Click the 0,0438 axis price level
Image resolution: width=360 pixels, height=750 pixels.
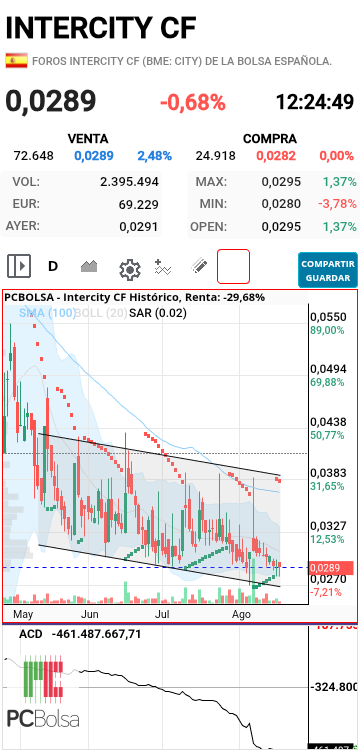(328, 422)
